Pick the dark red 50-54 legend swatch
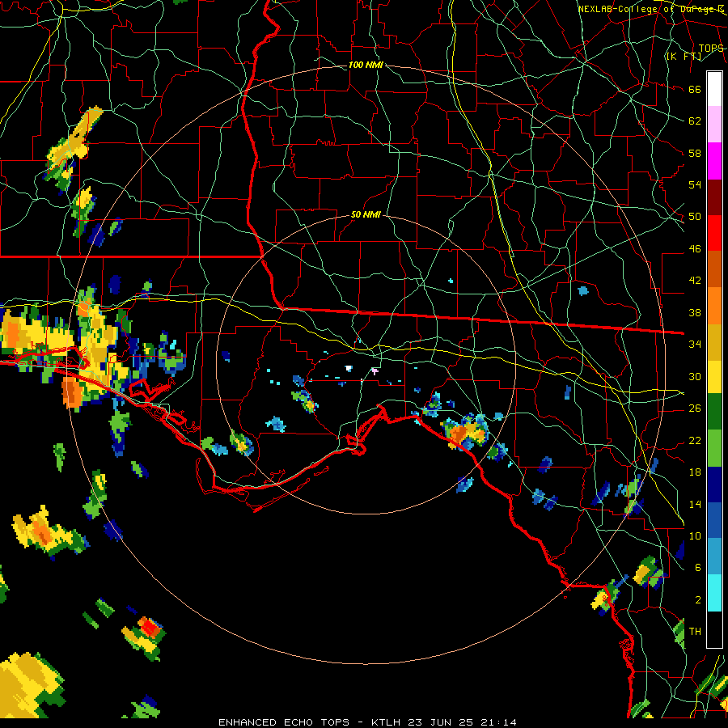Image resolution: width=728 pixels, height=728 pixels. [714, 197]
